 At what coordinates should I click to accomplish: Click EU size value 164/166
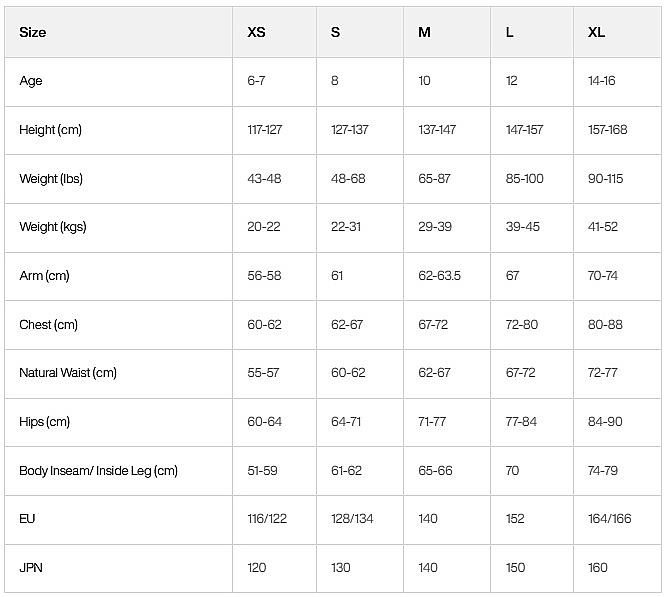click(610, 519)
